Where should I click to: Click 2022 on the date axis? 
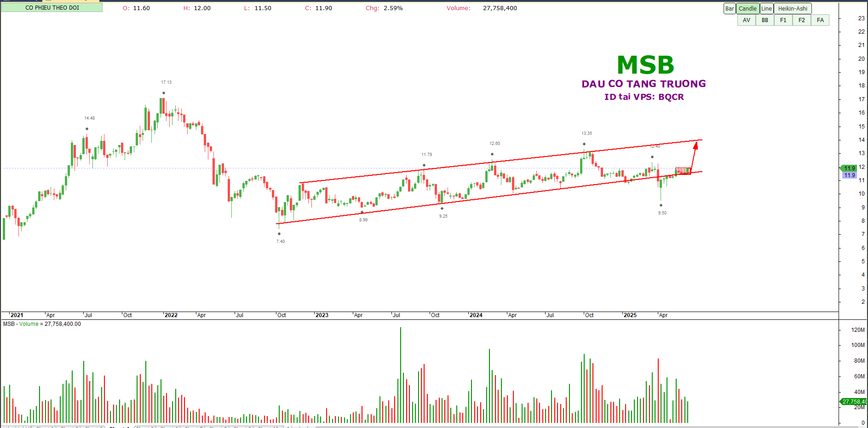(171, 315)
